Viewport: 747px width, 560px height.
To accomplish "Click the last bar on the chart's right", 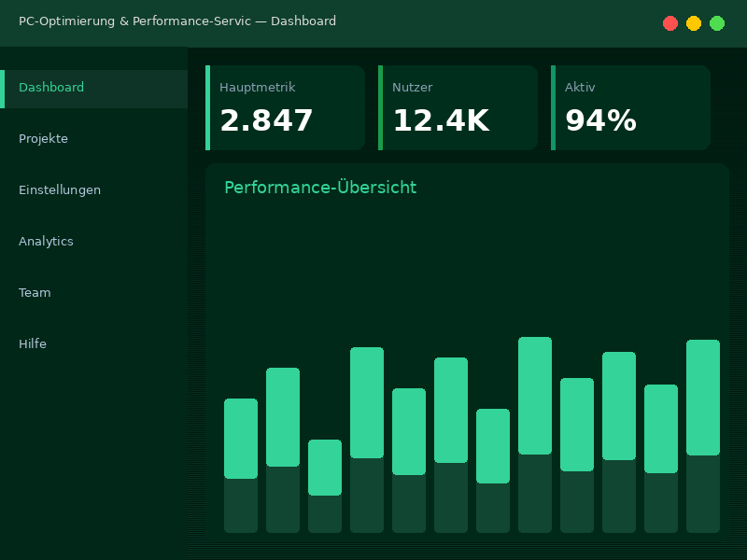I will tap(703, 397).
